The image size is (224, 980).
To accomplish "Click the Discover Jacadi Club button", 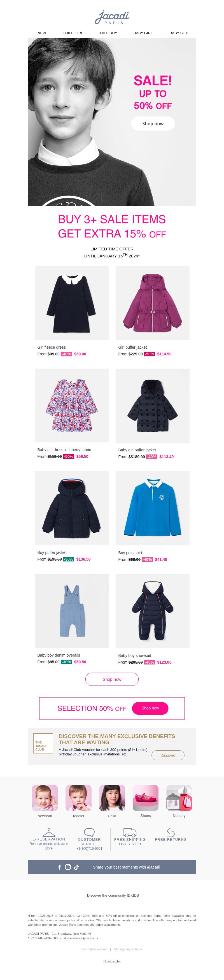I will pos(168,755).
